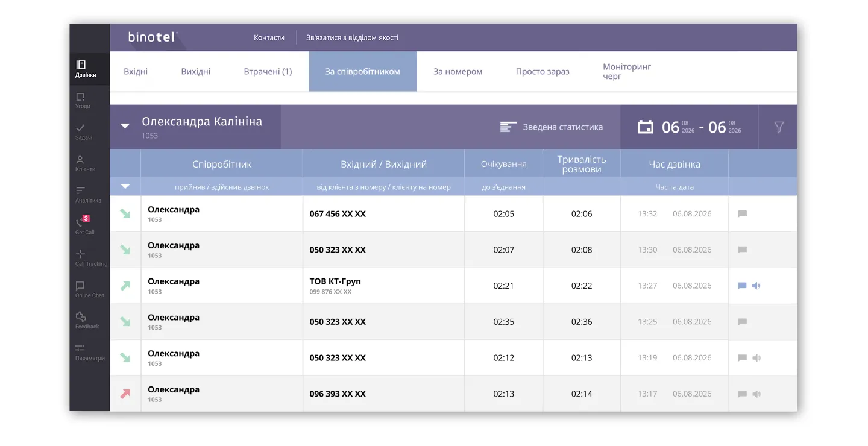Play the recording of the ТОВ КТ-Груп call
This screenshot has width=868, height=446.
coord(756,286)
